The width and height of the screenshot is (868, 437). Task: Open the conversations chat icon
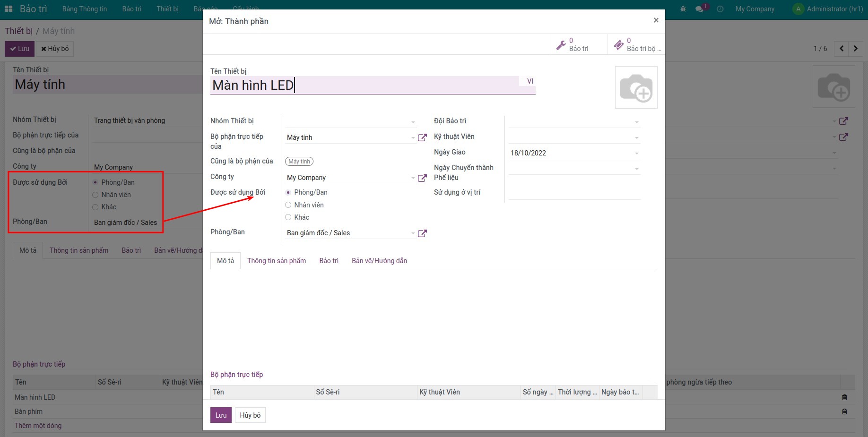coord(699,9)
